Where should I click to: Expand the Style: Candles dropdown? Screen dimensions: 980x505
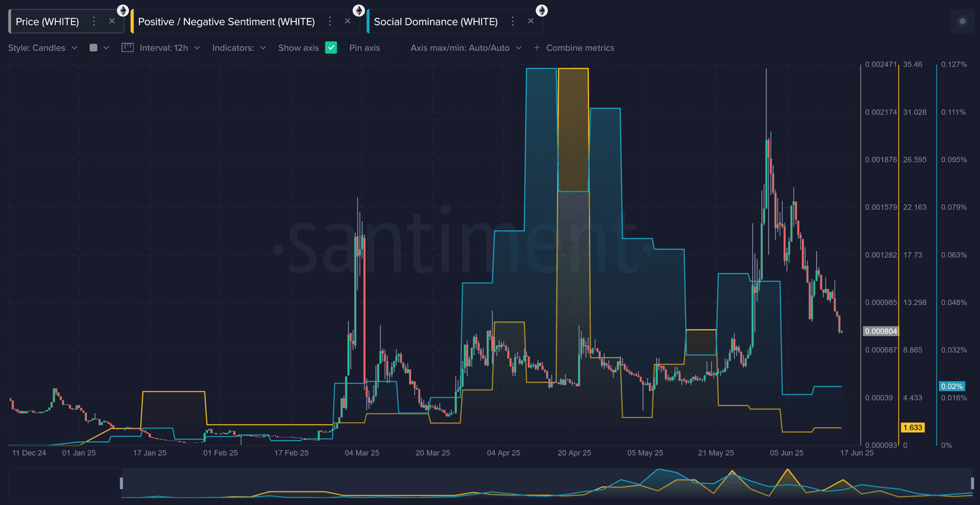point(43,48)
